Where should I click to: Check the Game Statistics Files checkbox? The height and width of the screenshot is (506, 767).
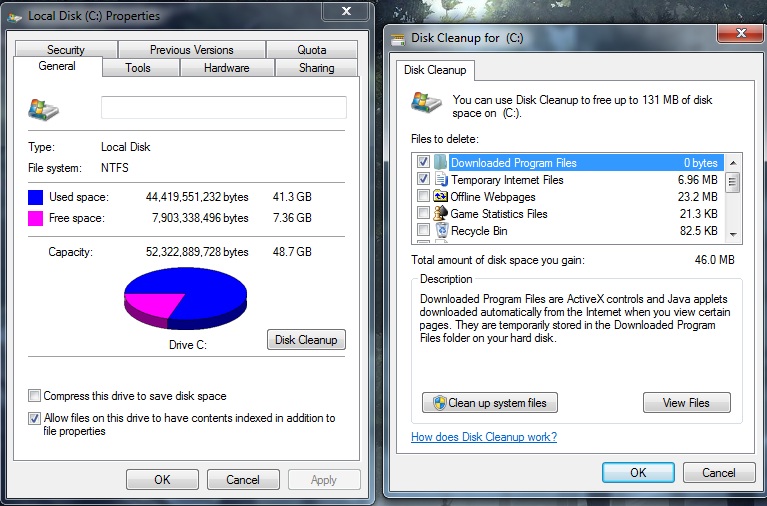pyautogui.click(x=424, y=213)
